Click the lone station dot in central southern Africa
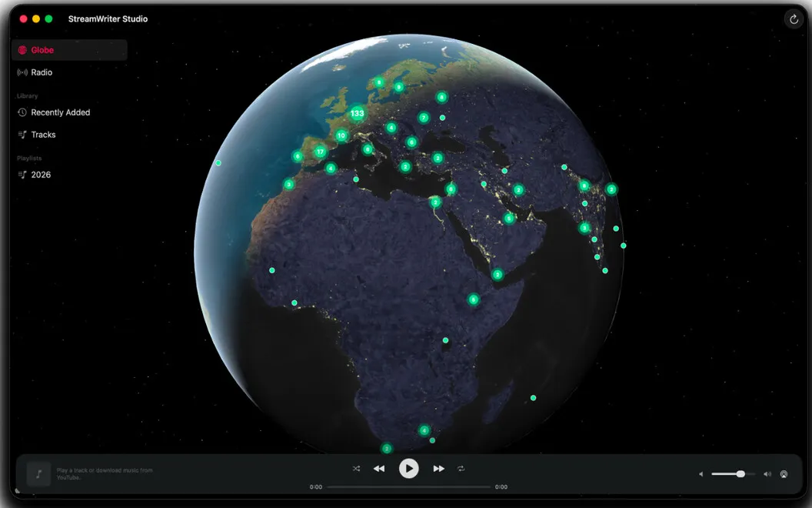Viewport: 812px width, 508px height. pos(445,340)
